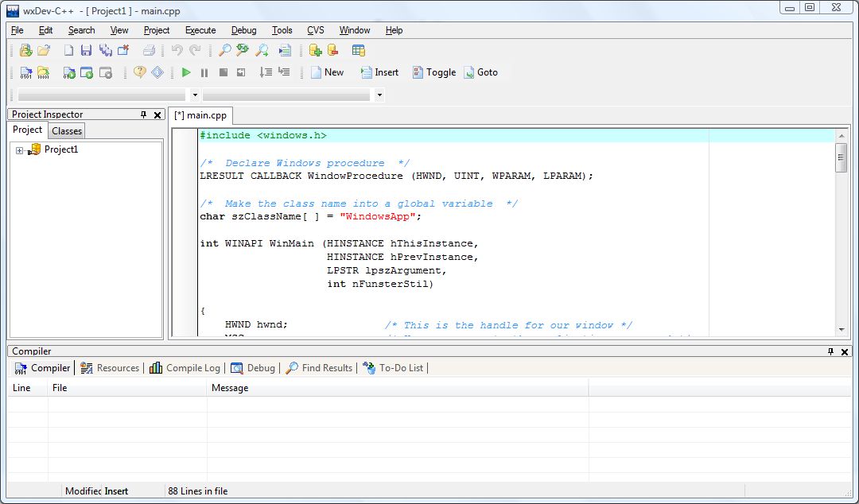Click the Help question mark icon

140,72
